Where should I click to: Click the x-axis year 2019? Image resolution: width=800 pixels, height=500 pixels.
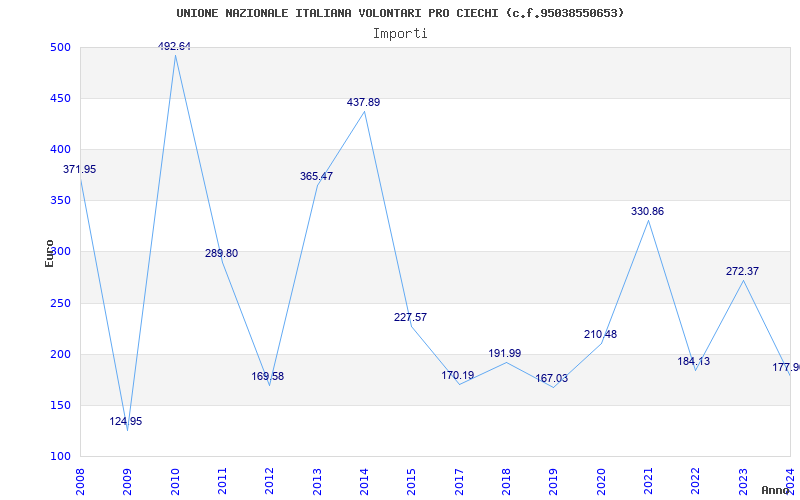[553, 481]
